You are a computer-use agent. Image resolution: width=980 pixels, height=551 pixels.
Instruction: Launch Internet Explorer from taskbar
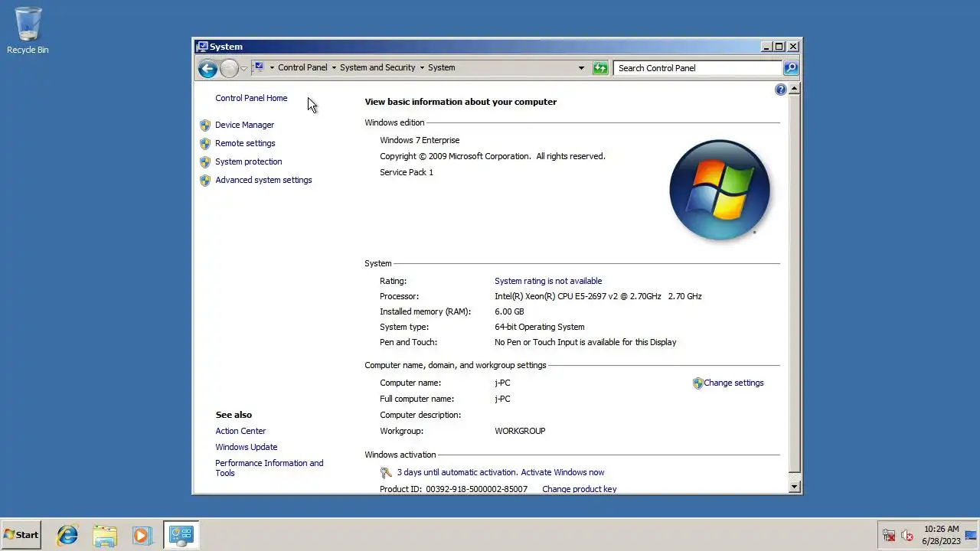point(67,535)
